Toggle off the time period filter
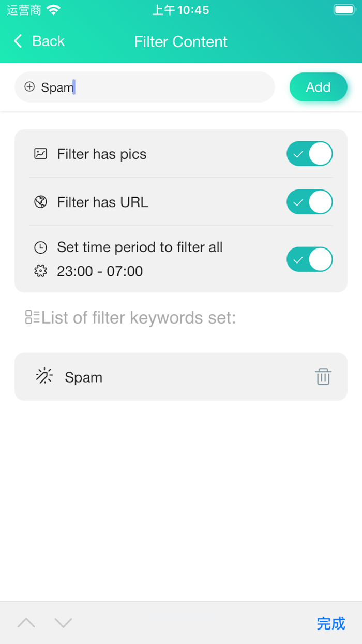Screen dimensions: 362x644 point(309,259)
